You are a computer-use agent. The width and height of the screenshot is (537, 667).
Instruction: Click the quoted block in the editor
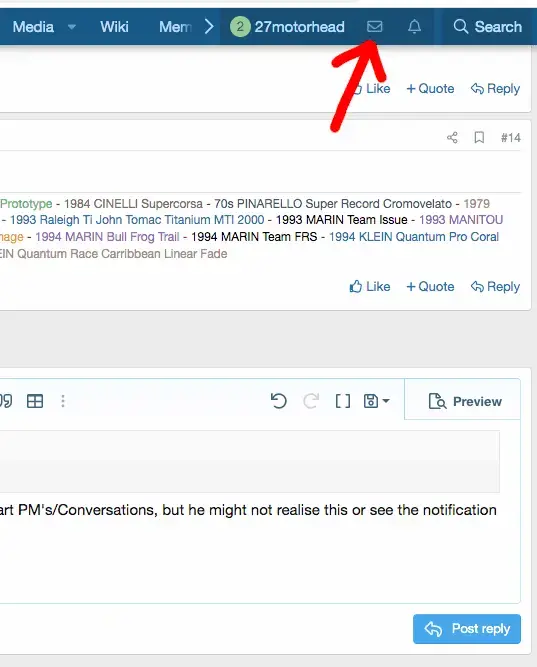pyautogui.click(x=249, y=462)
